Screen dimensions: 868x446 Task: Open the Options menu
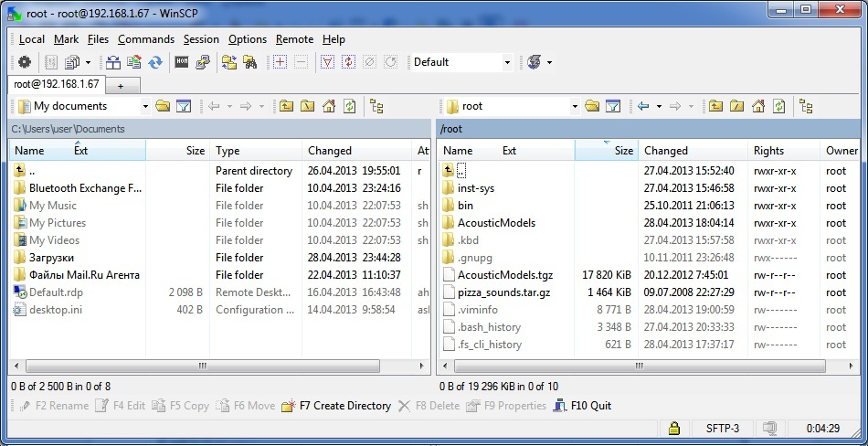(248, 39)
